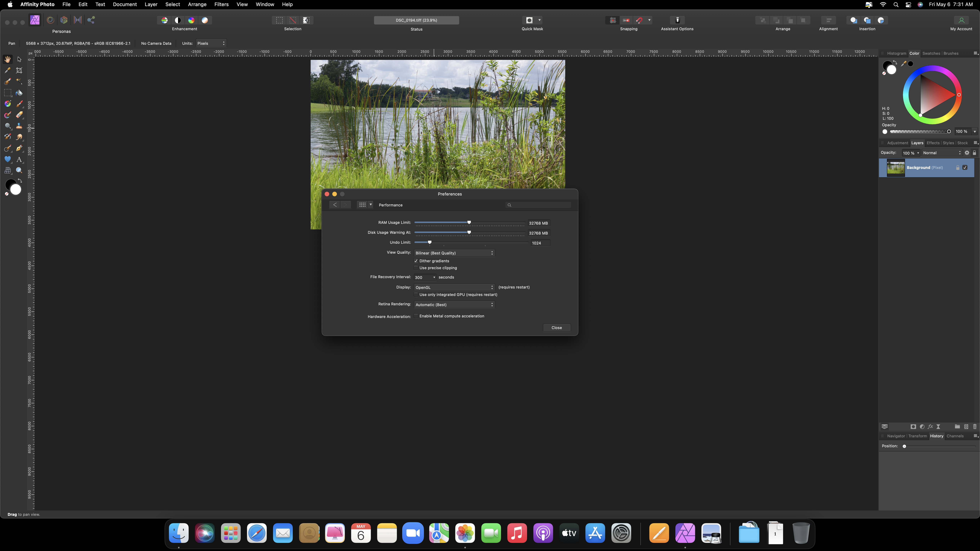The image size is (980, 551).
Task: Select the Smudge finger tool
Action: pyautogui.click(x=19, y=137)
